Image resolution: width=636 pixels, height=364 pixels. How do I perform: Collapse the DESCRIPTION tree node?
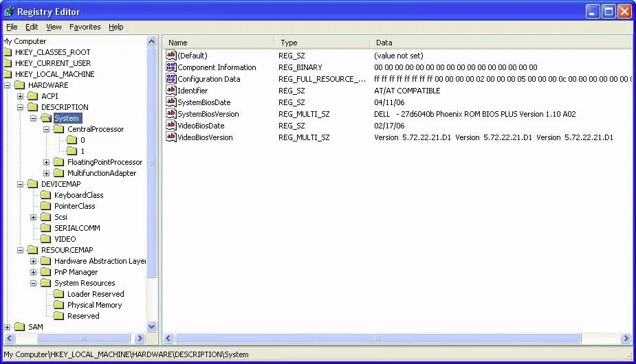click(x=20, y=107)
